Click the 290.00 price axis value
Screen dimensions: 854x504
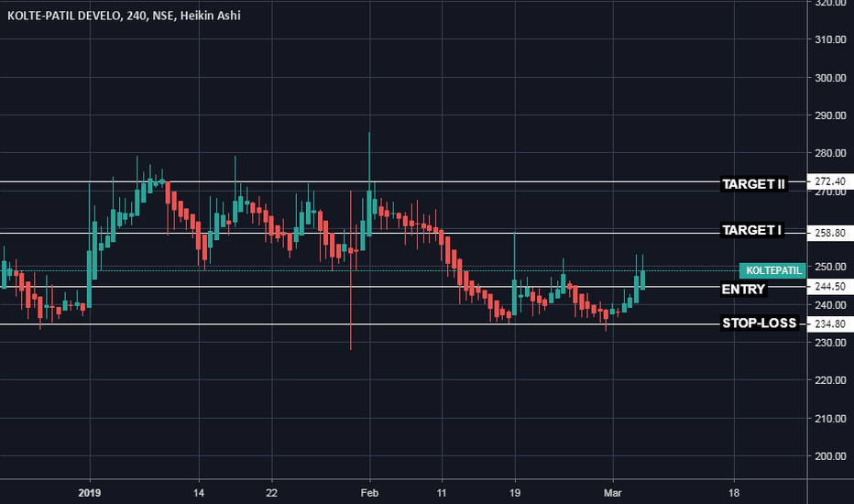(830, 115)
